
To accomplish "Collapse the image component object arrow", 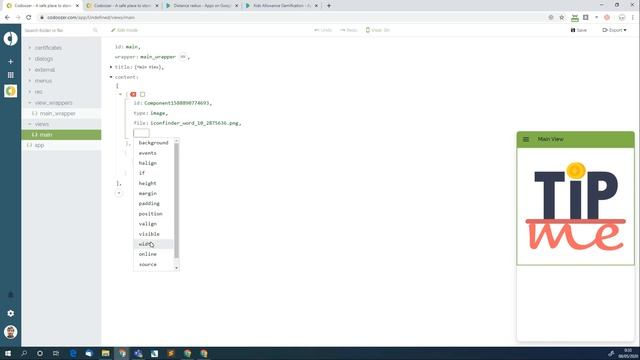I will (120, 94).
